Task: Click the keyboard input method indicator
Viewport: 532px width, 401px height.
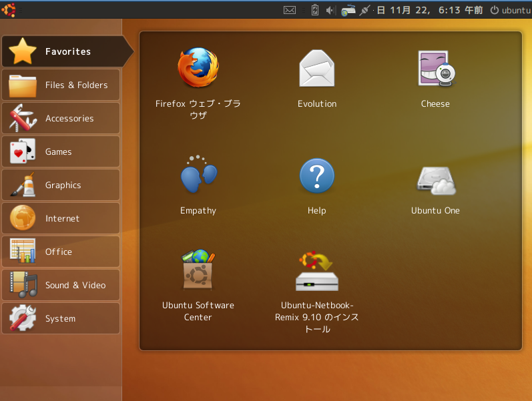Action: (348, 10)
